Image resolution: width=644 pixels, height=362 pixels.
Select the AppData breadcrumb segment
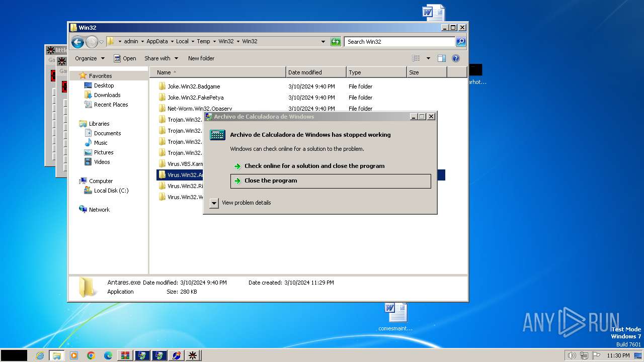coord(157,41)
